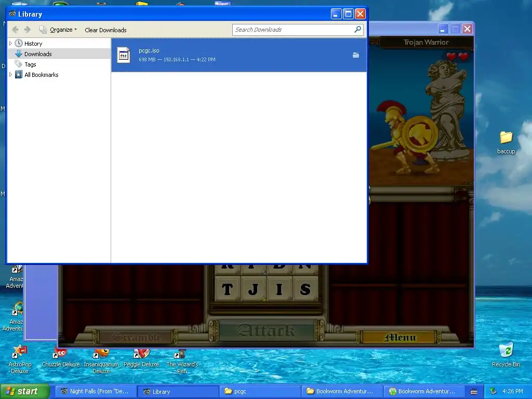Viewport: 532px width, 399px height.
Task: Open the game Menu button
Action: click(400, 337)
